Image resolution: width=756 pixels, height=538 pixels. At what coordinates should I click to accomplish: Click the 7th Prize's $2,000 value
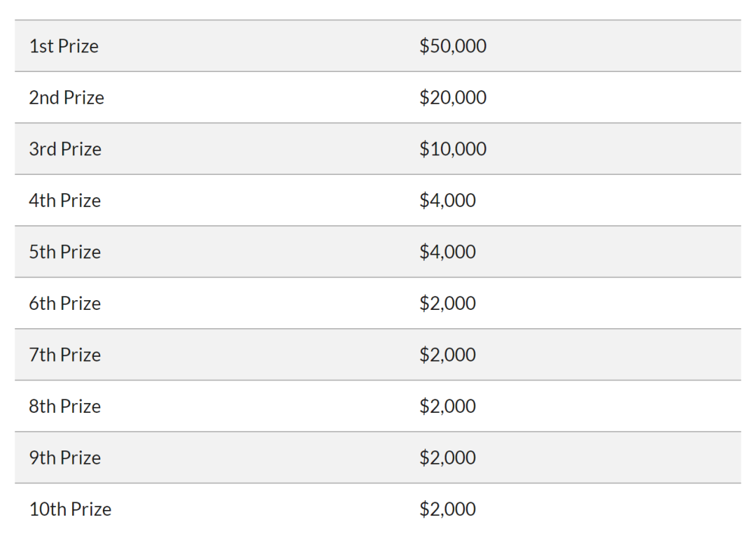pos(447,355)
